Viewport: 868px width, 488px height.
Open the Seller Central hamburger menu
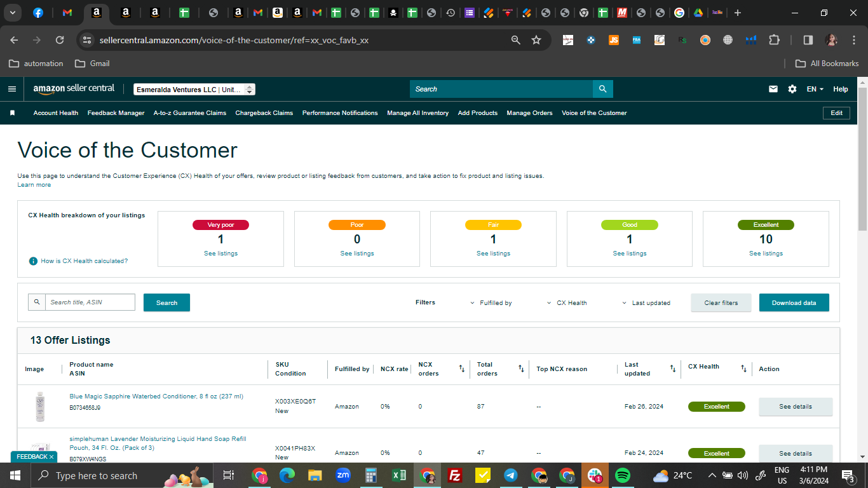tap(12, 89)
